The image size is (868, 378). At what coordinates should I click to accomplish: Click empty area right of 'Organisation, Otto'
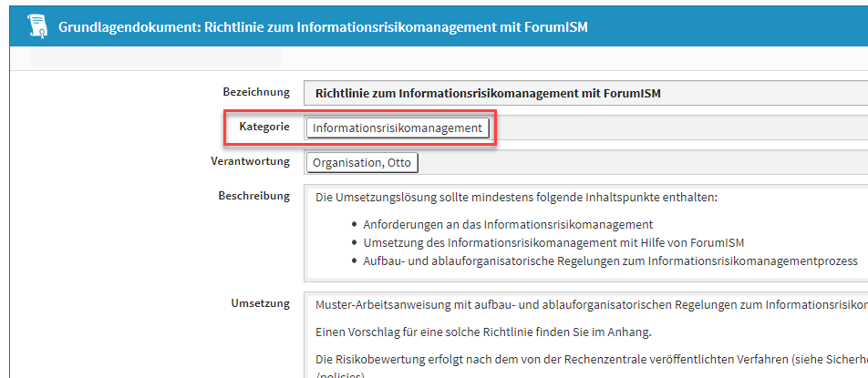(x=638, y=164)
